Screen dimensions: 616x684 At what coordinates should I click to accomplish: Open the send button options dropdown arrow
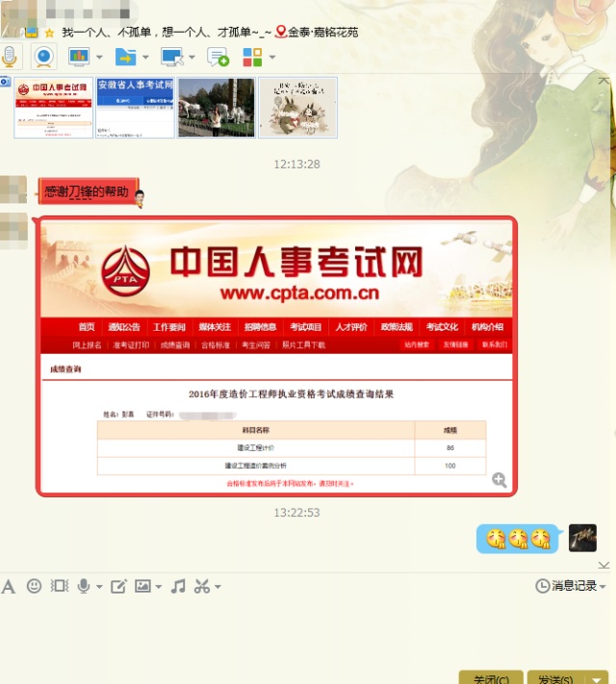click(597, 678)
